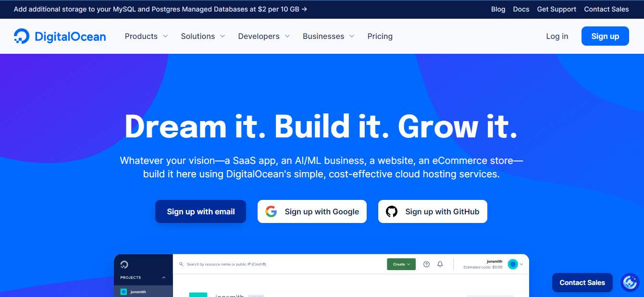This screenshot has width=644, height=297.
Task: Collapse the Projects section chevron
Action: point(163,277)
